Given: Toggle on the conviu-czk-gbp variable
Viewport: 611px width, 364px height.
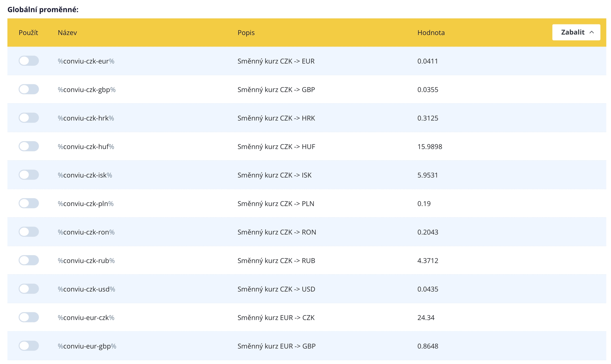Looking at the screenshot, I should coord(29,89).
